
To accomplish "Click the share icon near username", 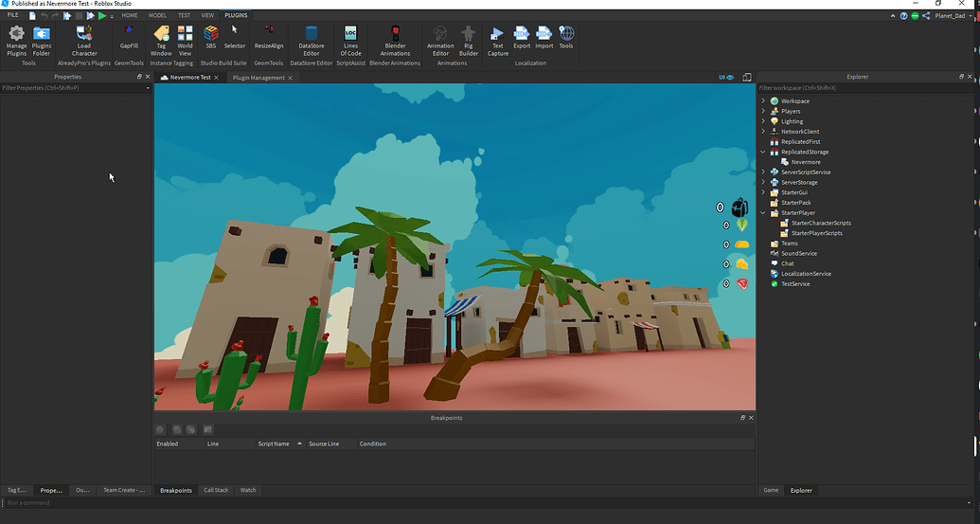I will coord(926,15).
